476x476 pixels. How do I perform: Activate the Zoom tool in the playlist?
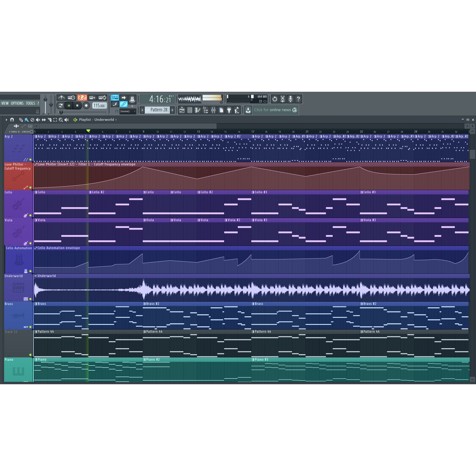click(61, 120)
